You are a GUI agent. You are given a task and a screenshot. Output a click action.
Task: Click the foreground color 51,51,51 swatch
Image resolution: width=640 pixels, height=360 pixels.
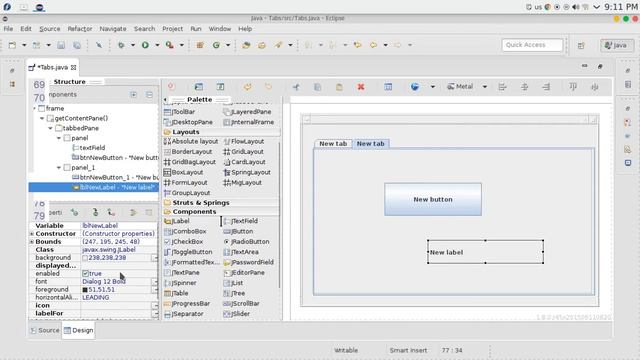(85, 289)
